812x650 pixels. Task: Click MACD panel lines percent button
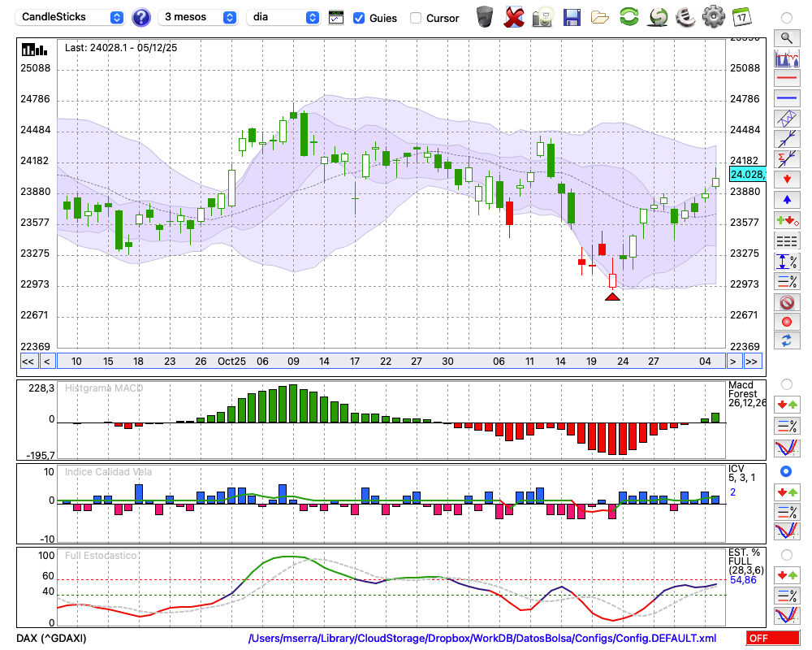(787, 427)
